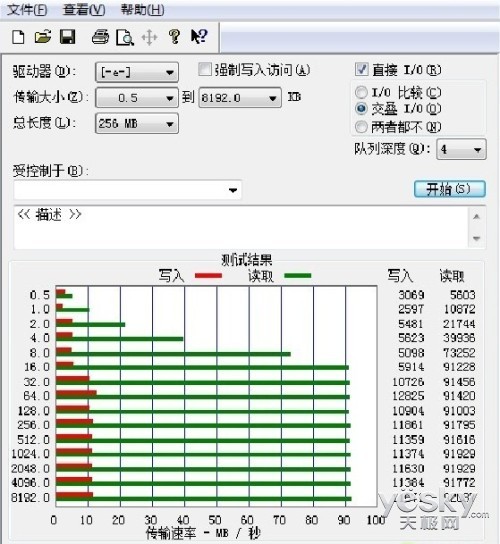Click the green read bar for 8.0
The height and width of the screenshot is (544, 500).
coord(173,354)
